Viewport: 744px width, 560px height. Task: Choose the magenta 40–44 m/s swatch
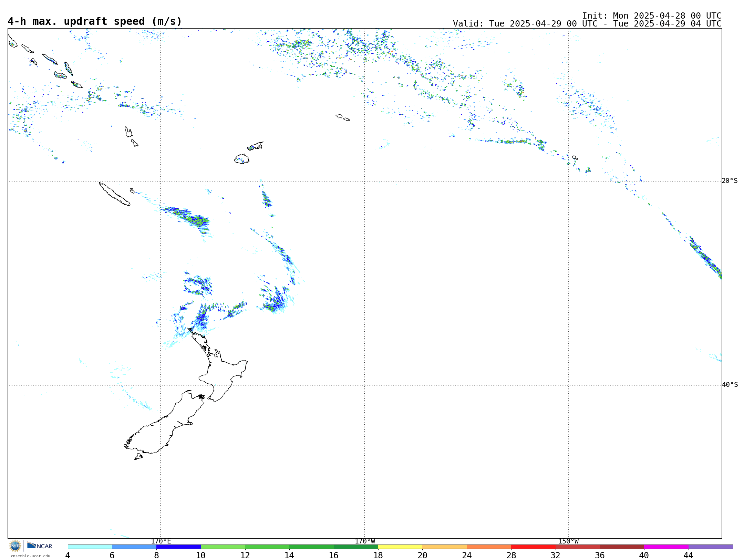click(x=666, y=547)
